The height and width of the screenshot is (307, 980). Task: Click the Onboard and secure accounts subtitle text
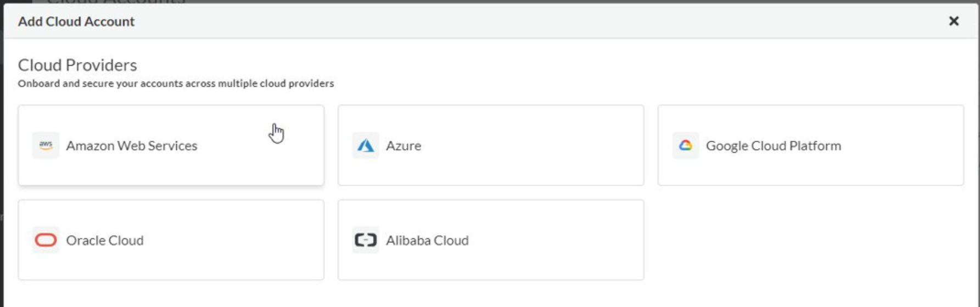(x=176, y=83)
